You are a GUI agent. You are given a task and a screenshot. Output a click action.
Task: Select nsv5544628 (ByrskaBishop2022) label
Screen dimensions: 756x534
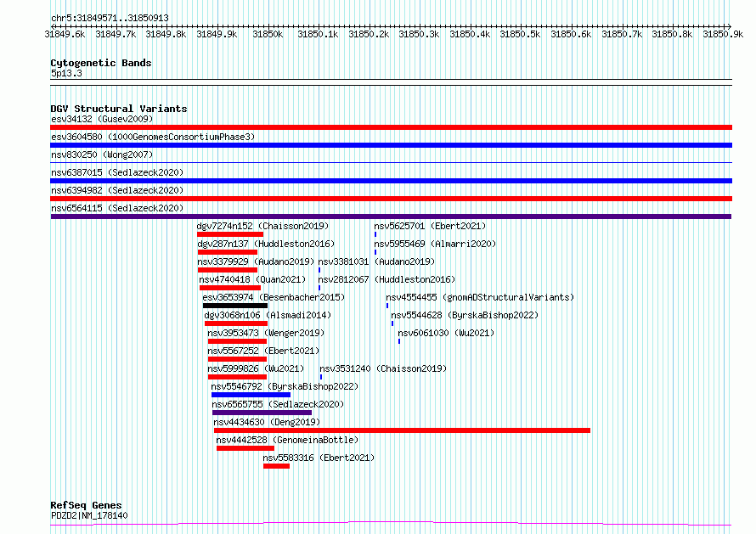(465, 315)
